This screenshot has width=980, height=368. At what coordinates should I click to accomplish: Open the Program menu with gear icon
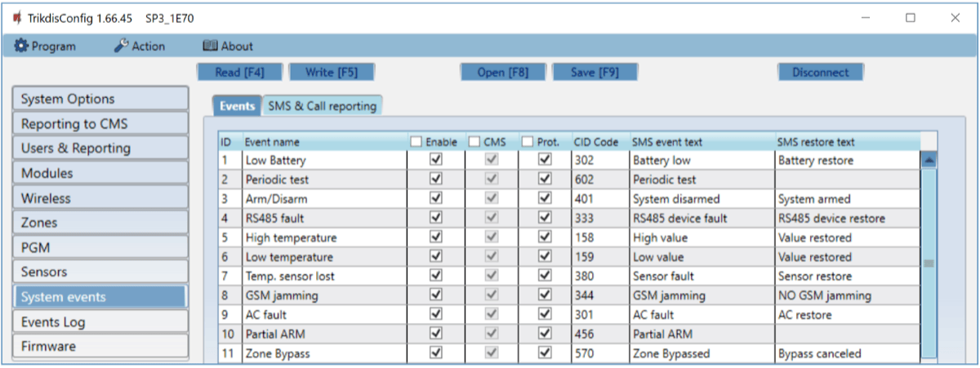coord(45,47)
